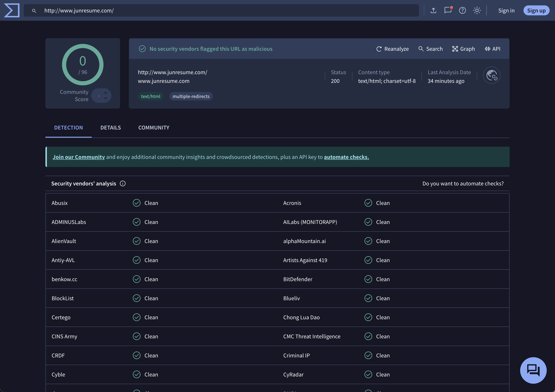Click the VirusTotal sigma logo
The height and width of the screenshot is (392, 555).
click(12, 10)
